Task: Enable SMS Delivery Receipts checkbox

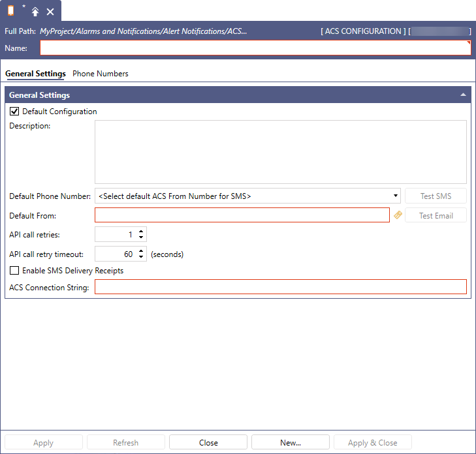Action: pos(15,271)
